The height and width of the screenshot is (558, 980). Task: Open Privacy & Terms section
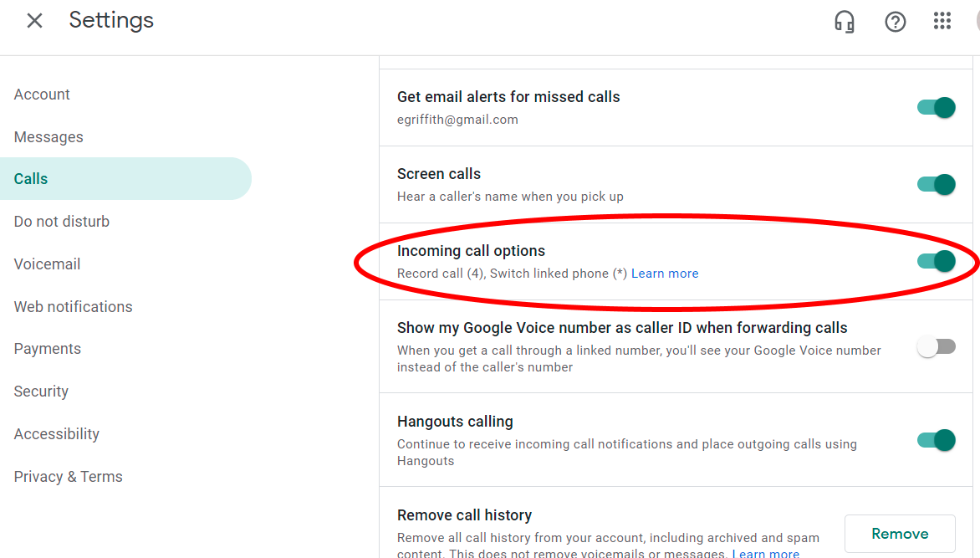click(68, 477)
